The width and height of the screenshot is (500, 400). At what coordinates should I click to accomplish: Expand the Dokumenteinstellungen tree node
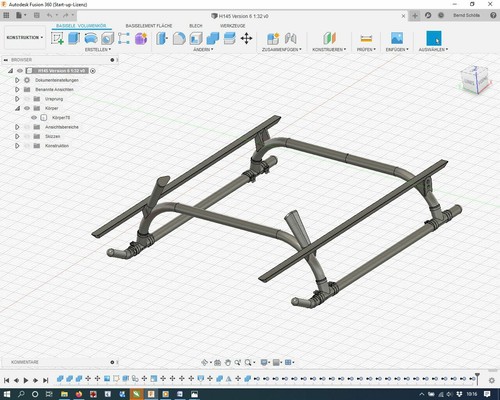17,80
